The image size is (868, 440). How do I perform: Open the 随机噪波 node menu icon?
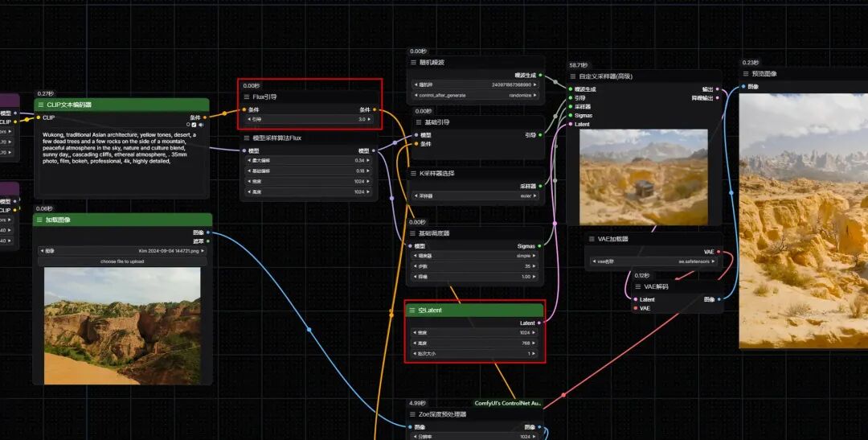414,63
